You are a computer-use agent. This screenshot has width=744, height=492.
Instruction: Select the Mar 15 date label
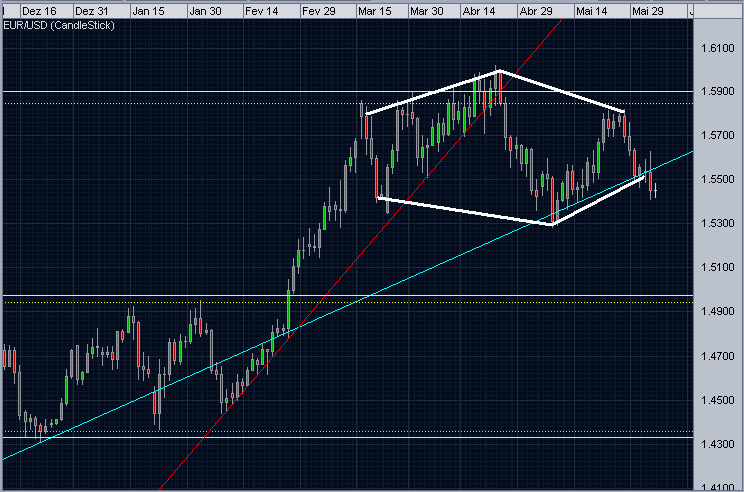click(375, 11)
